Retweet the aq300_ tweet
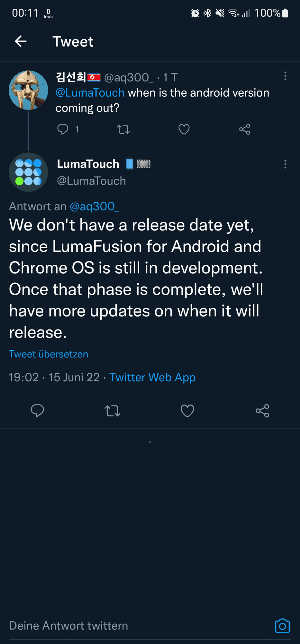 123,129
